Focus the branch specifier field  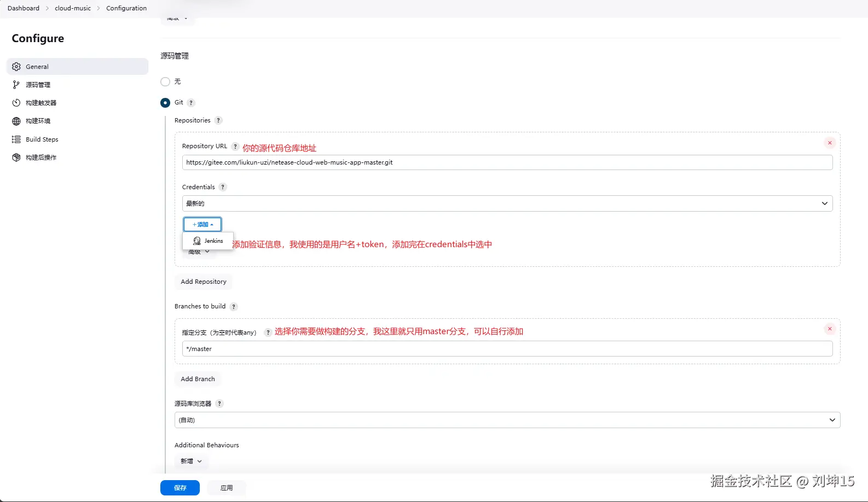click(x=507, y=349)
